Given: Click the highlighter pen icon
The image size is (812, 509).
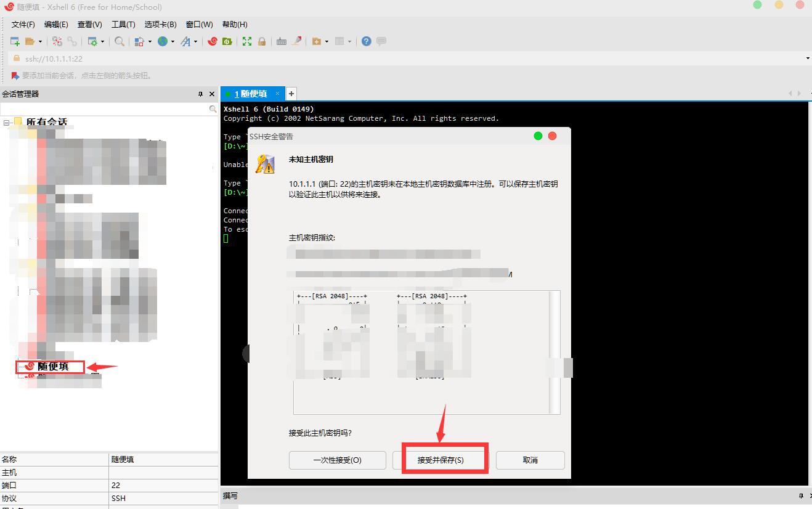Looking at the screenshot, I should click(x=296, y=41).
